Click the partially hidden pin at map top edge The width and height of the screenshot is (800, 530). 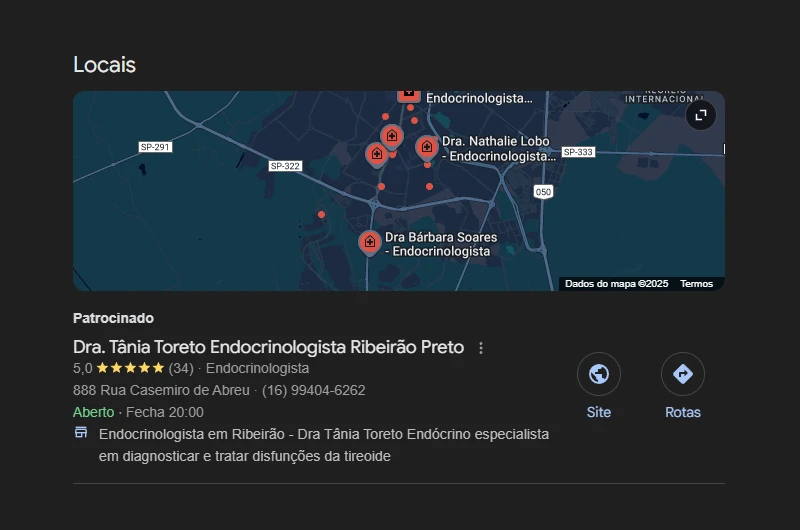coord(408,94)
